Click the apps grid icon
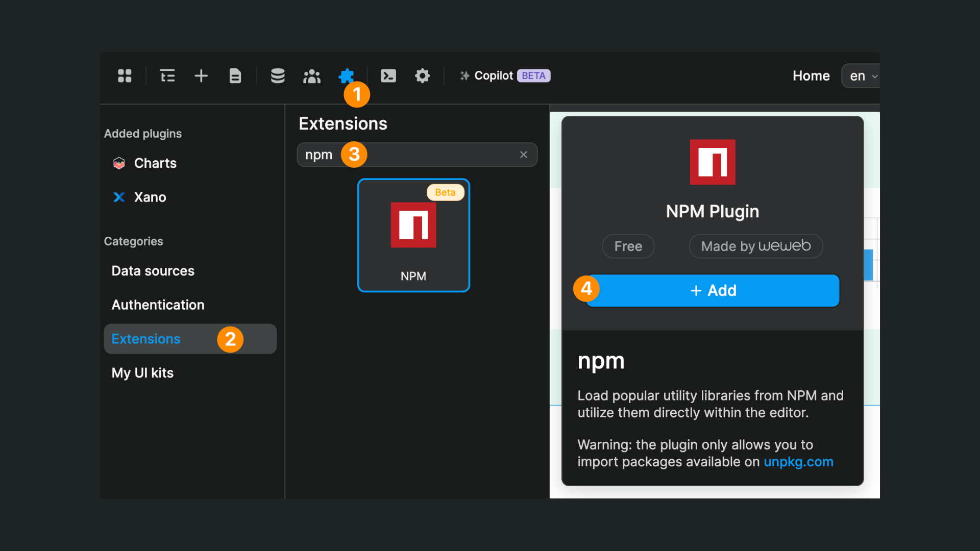 125,76
